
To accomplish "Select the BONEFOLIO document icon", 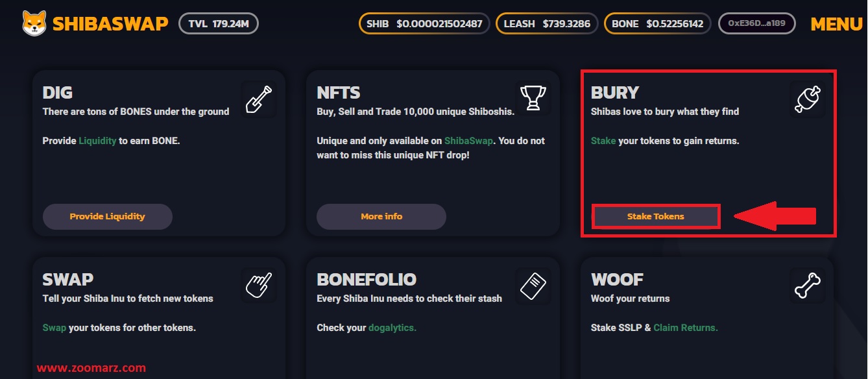I will click(533, 284).
